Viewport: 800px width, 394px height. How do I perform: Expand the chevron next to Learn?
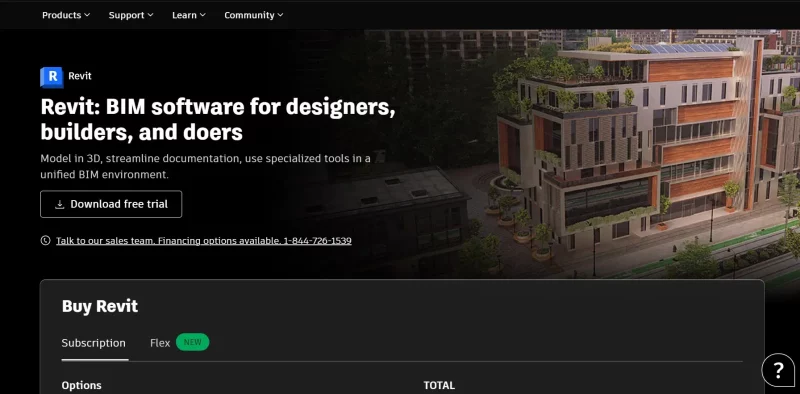[203, 15]
